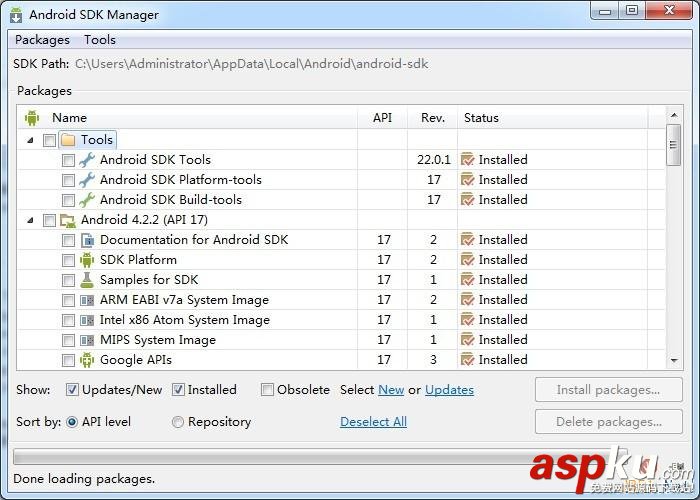Screen dimensions: 700x500
Task: Click the Intel x86 Atom System Image icon
Action: (87, 320)
